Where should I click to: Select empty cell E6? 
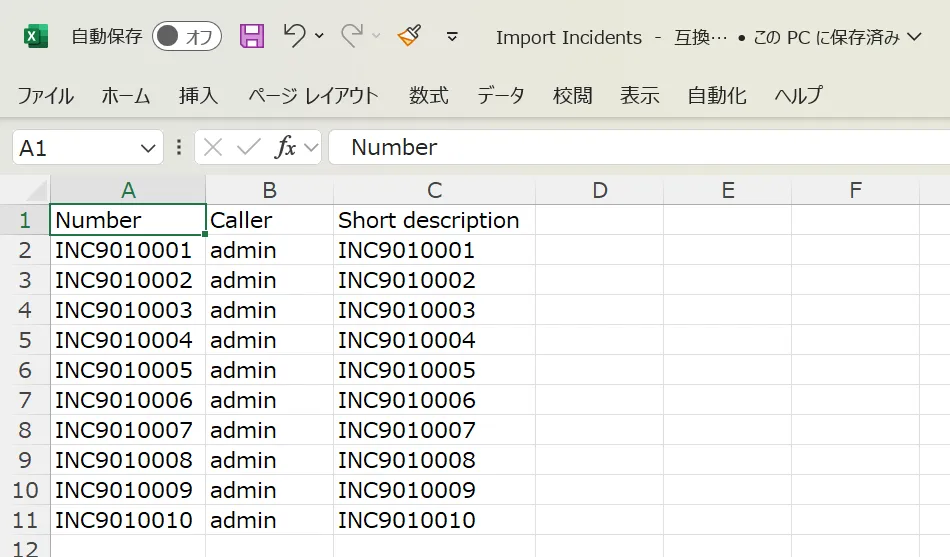[728, 370]
